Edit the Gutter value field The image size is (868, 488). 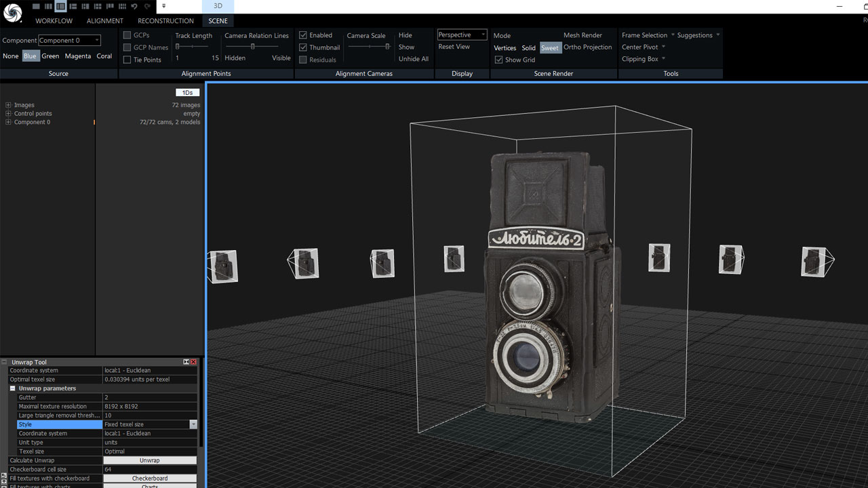tap(150, 397)
